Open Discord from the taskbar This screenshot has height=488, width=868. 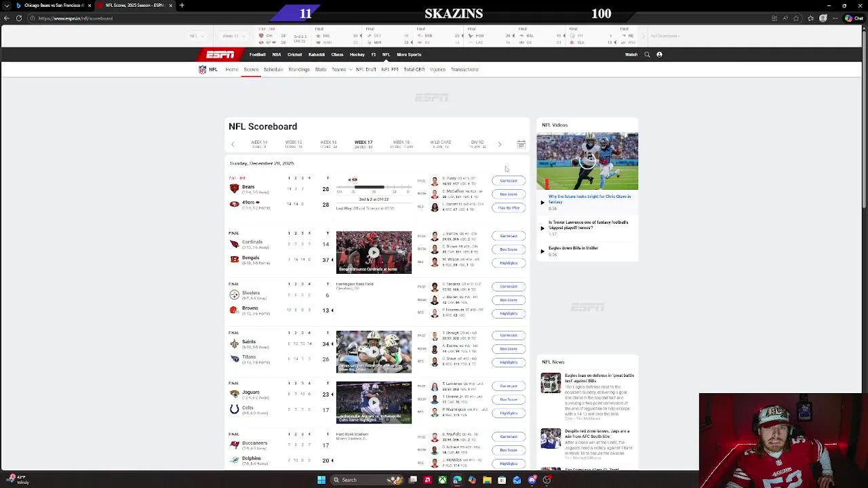[x=532, y=480]
